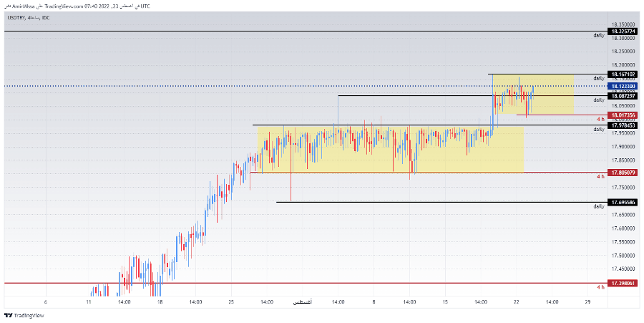Click the 17.500000 axis price tick
This screenshot has width=644, height=323.
[x=623, y=256]
